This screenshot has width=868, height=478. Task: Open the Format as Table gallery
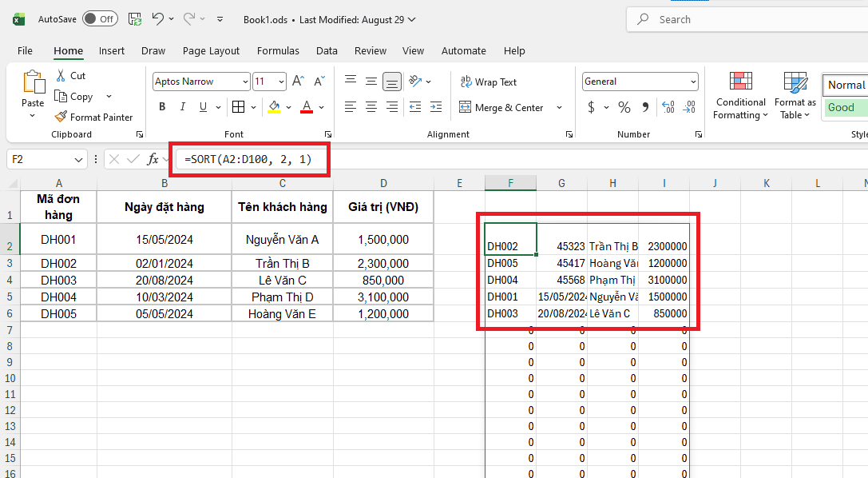coord(795,95)
